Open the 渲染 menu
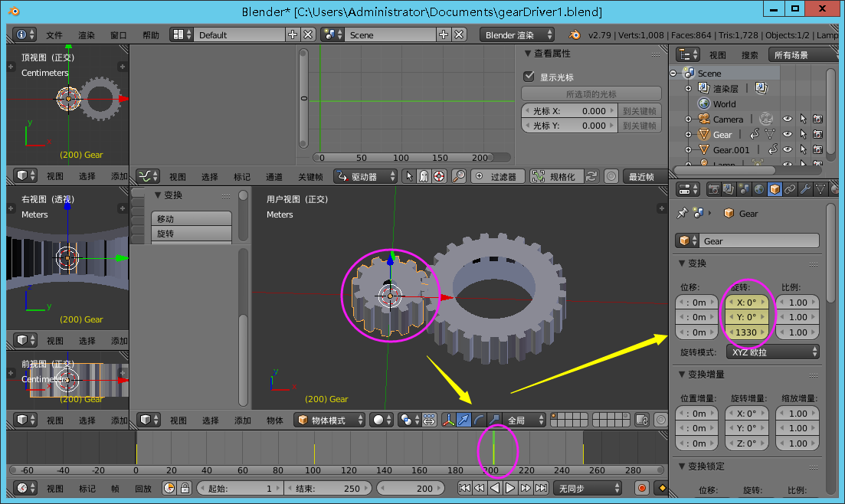The image size is (845, 504). click(x=87, y=35)
